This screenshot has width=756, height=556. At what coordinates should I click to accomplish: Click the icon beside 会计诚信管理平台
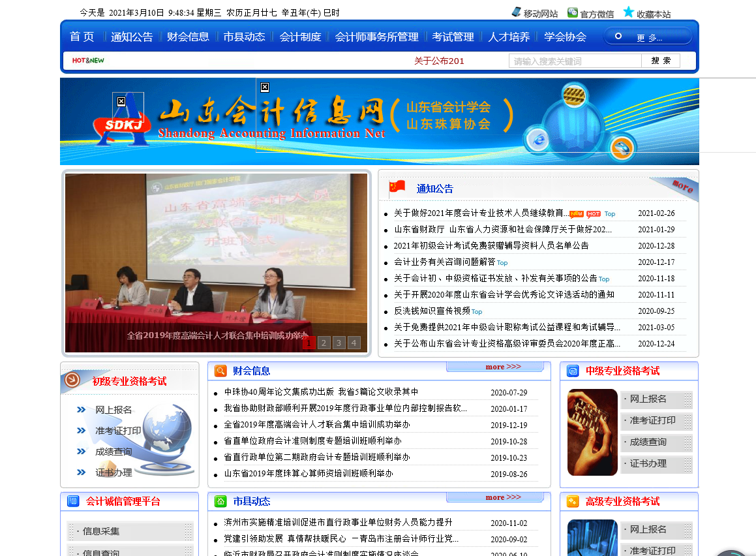click(73, 501)
